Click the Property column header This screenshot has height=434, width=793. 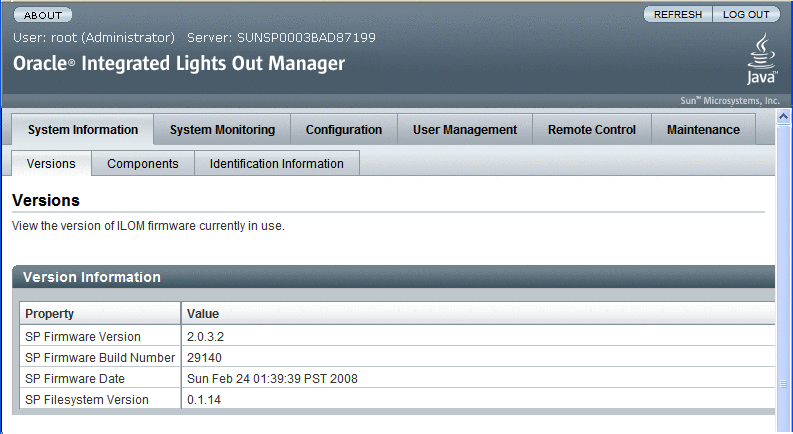click(100, 314)
